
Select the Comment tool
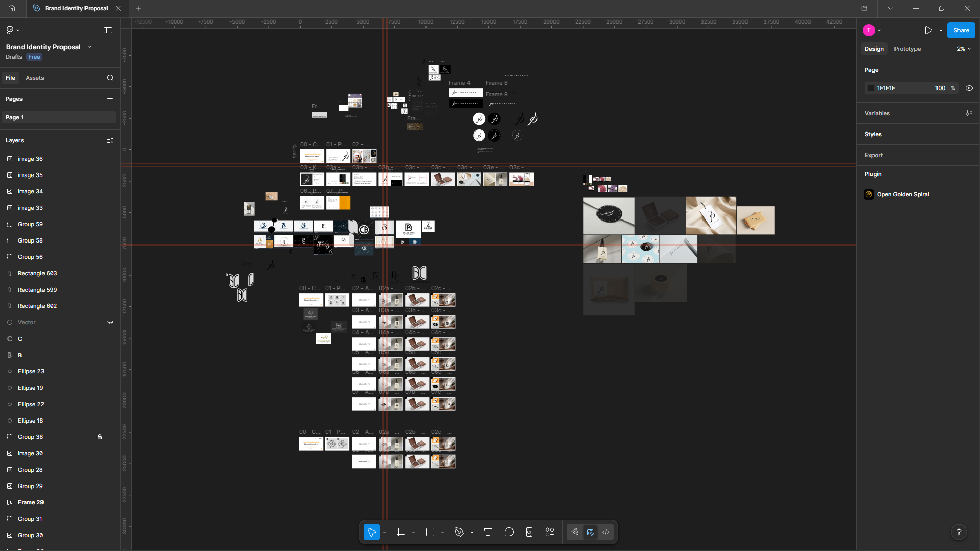point(509,532)
